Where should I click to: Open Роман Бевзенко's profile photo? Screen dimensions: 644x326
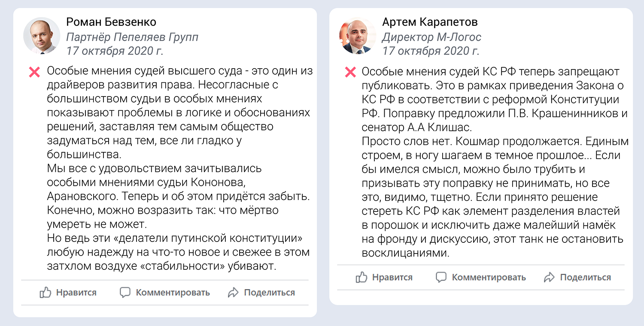41,36
